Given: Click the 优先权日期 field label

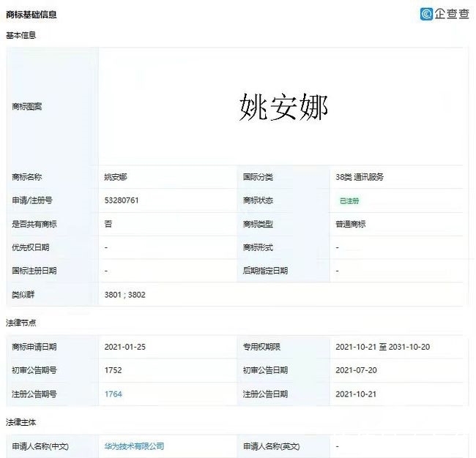Looking at the screenshot, I should (30, 247).
